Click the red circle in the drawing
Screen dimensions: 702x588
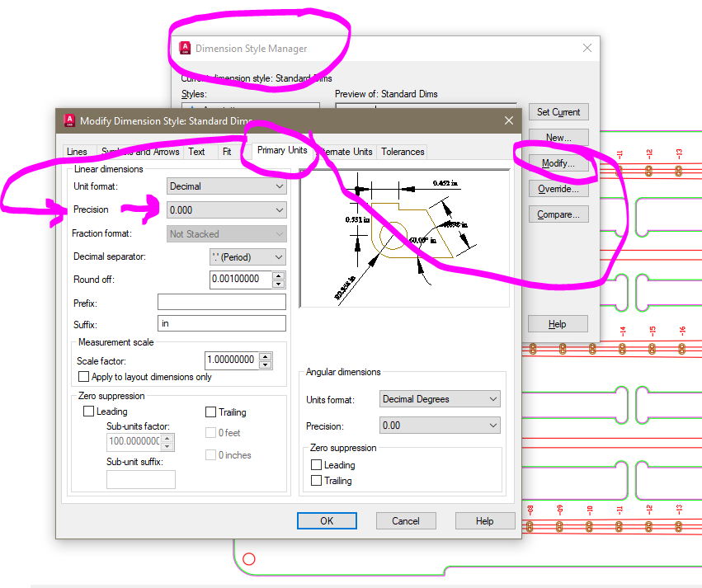[249, 559]
